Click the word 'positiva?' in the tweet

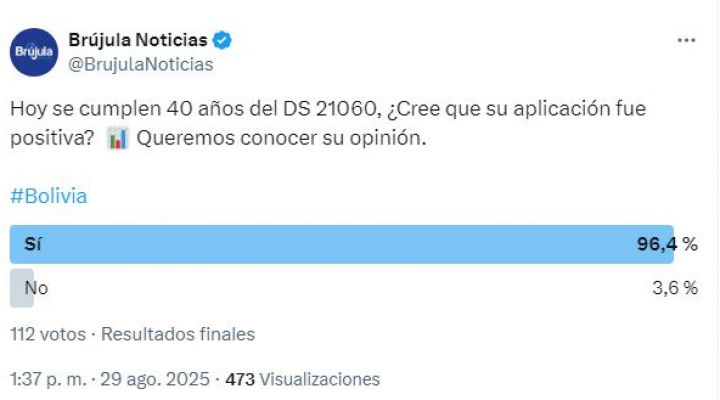point(52,138)
